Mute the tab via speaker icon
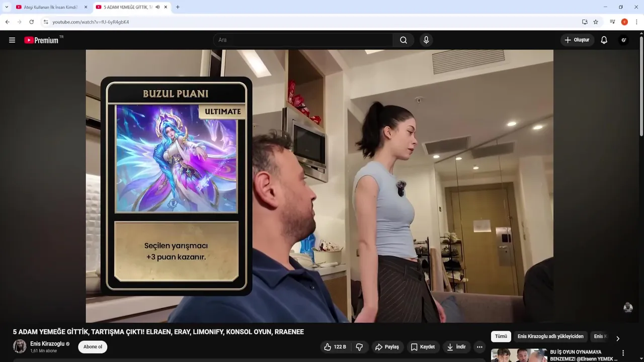Screen dimensions: 644x362 point(157,7)
